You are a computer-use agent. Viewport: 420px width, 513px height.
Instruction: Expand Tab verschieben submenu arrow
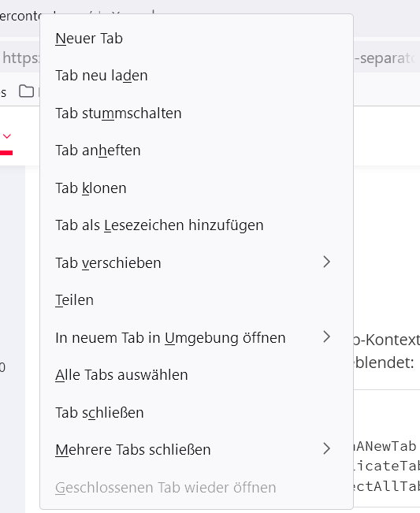[326, 262]
